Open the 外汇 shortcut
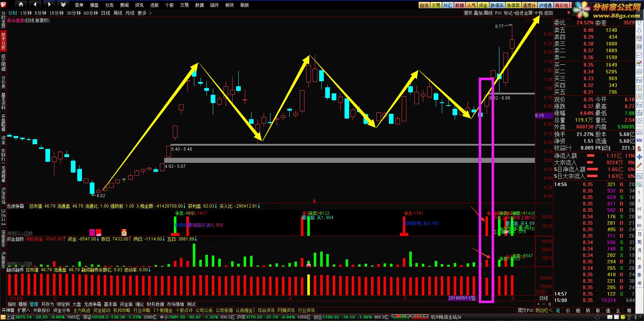The width and height of the screenshot is (644, 321). click(x=448, y=5)
